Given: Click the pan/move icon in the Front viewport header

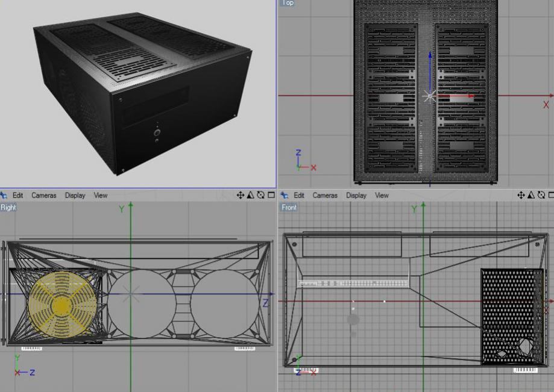Looking at the screenshot, I should 522,195.
